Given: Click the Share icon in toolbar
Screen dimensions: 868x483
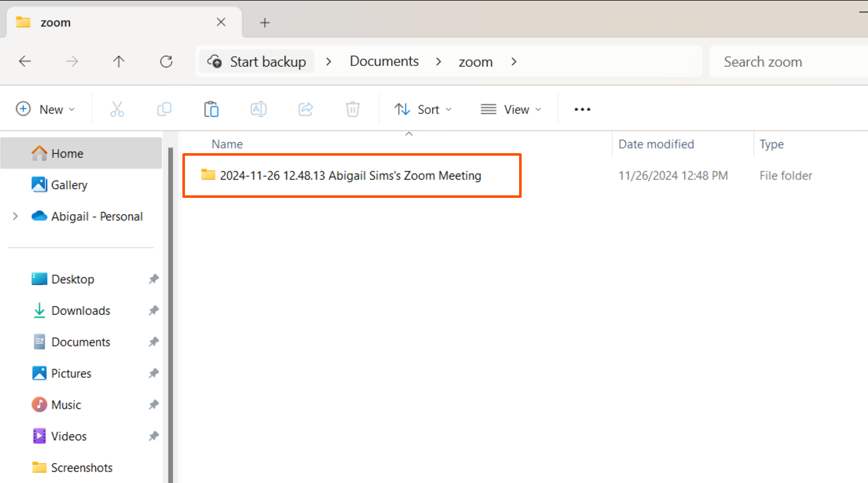Looking at the screenshot, I should pyautogui.click(x=305, y=110).
